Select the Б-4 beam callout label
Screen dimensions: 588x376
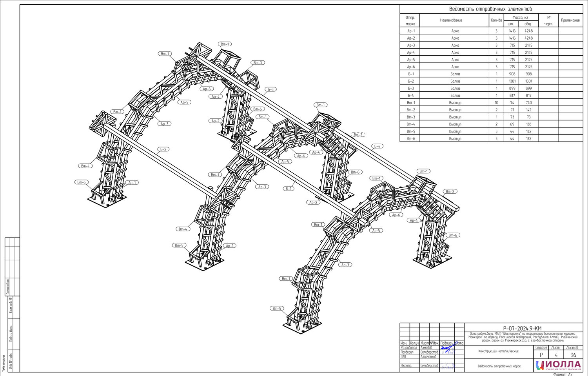[x=377, y=146]
